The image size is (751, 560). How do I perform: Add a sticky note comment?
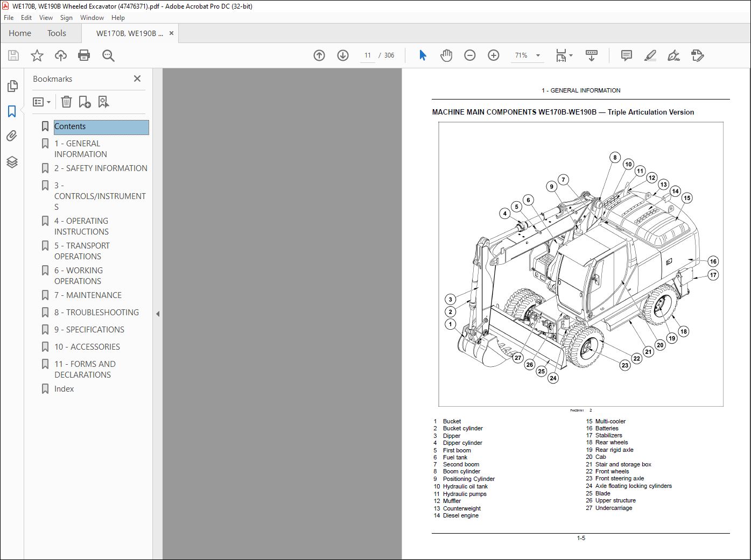pos(627,55)
